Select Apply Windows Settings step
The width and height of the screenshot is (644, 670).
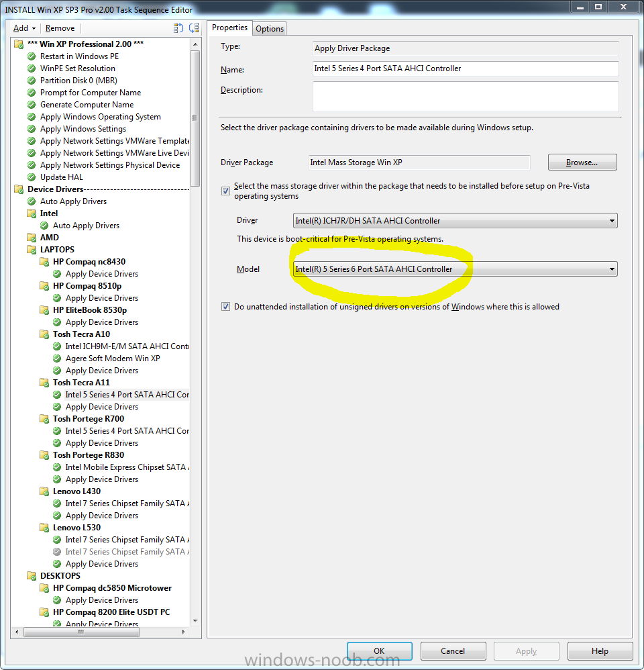pyautogui.click(x=83, y=129)
